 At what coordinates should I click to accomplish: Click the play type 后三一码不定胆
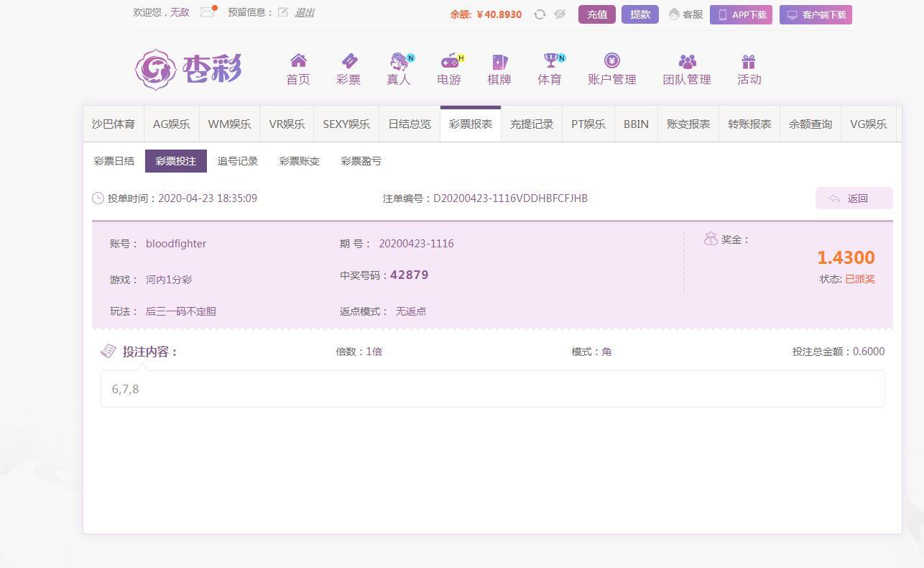[181, 311]
